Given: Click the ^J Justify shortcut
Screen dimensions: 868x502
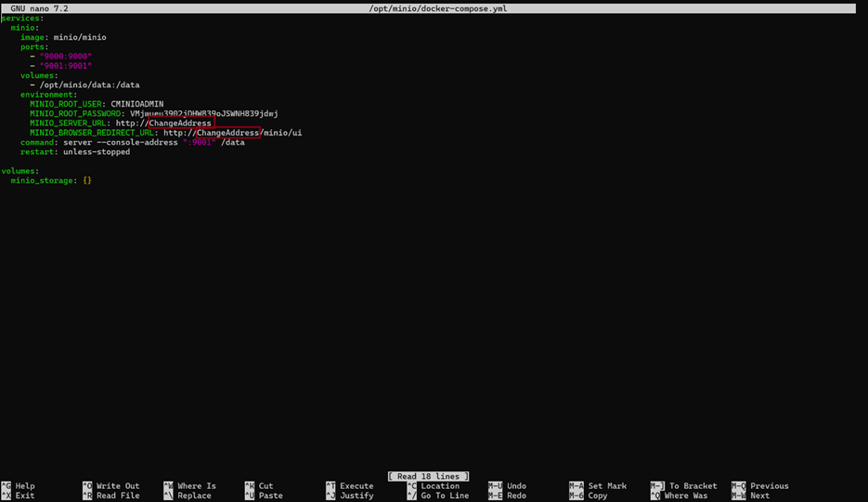Looking at the screenshot, I should pos(350,496).
